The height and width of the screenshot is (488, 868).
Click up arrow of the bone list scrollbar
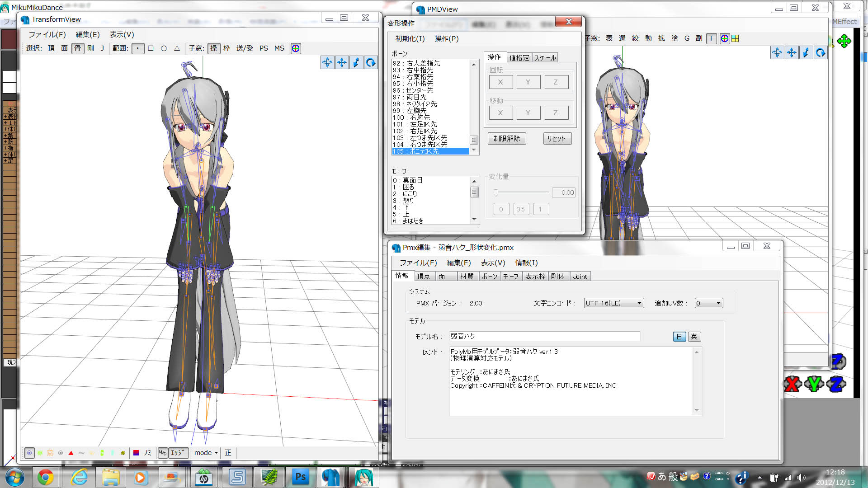click(474, 64)
